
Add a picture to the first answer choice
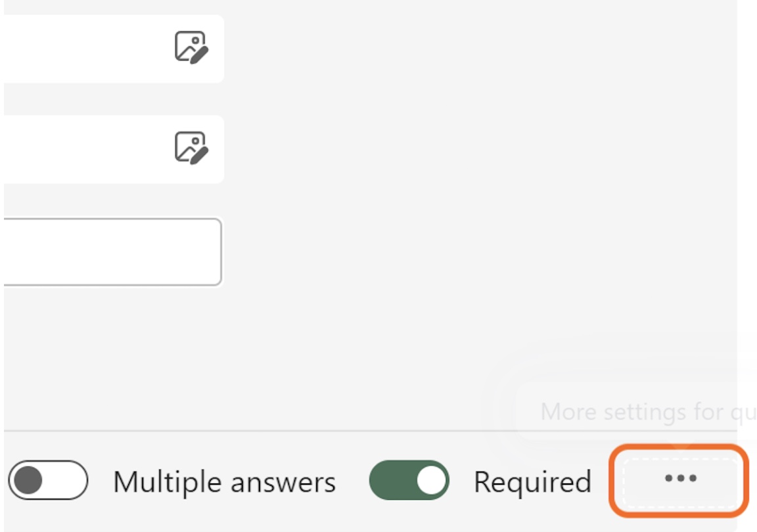[x=191, y=48]
